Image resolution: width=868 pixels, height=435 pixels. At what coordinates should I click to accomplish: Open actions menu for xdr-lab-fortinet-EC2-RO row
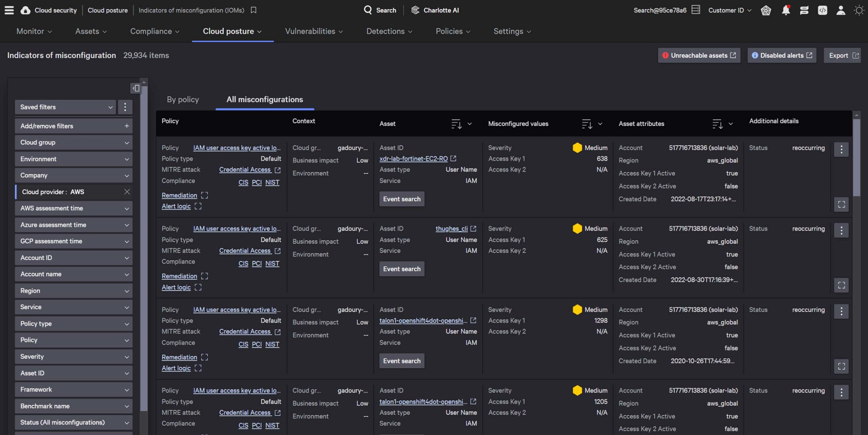point(841,149)
